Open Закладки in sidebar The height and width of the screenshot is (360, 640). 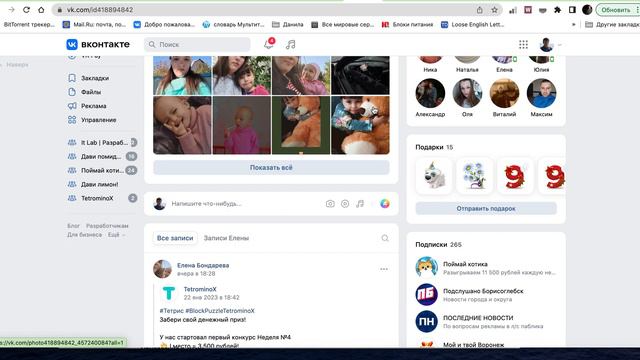(95, 78)
